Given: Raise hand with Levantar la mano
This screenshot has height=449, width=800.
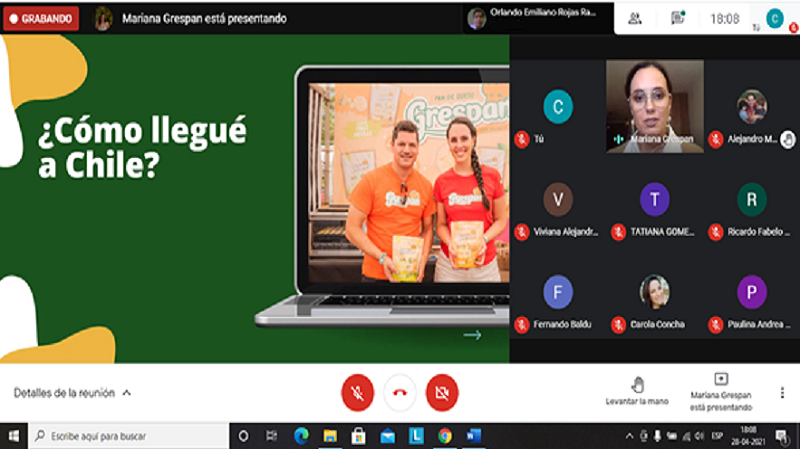Looking at the screenshot, I should (x=637, y=391).
